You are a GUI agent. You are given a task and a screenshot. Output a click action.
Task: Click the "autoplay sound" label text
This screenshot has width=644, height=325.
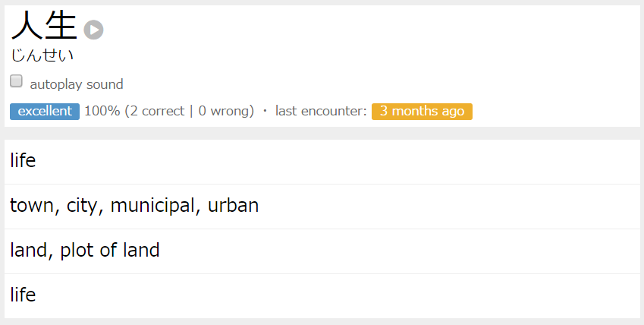point(76,84)
